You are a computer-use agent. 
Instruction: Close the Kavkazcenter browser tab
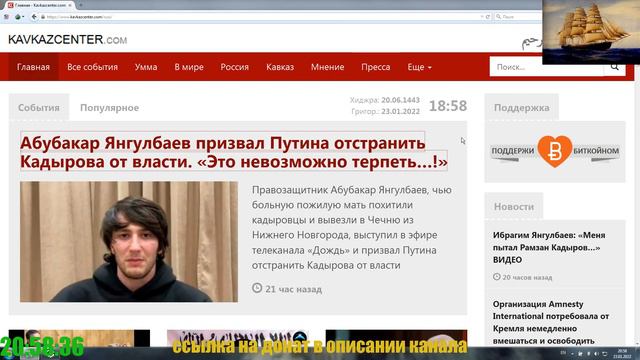point(70,5)
